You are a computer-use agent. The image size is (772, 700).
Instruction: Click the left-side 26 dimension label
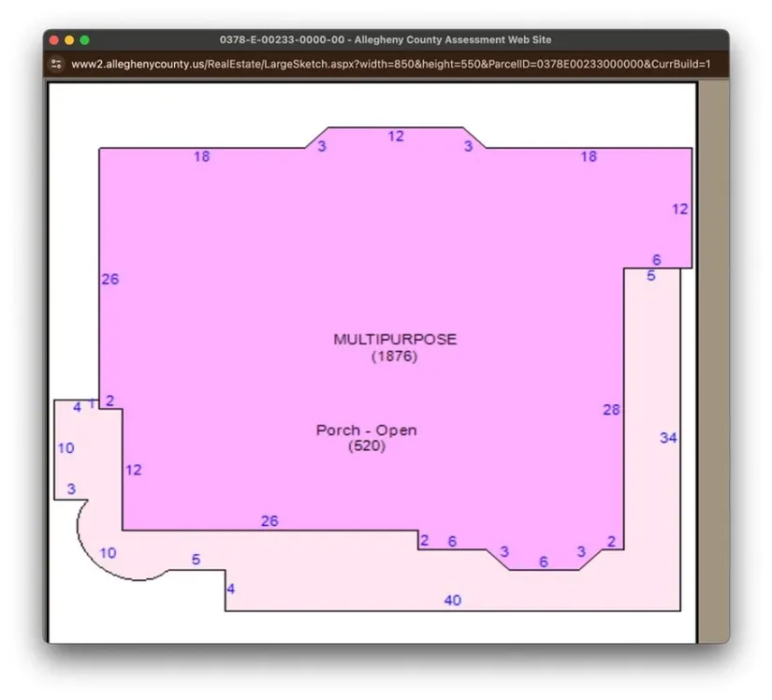pyautogui.click(x=109, y=279)
